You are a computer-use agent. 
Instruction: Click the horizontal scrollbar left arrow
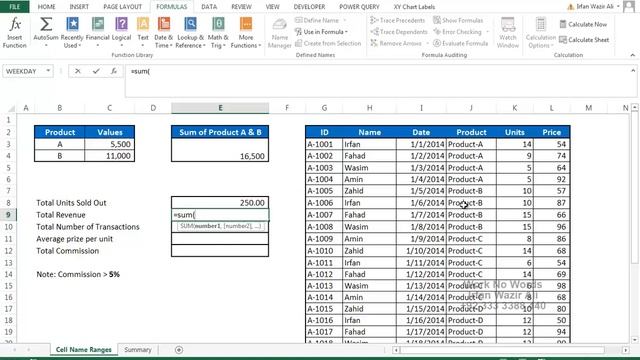pyautogui.click(x=396, y=350)
